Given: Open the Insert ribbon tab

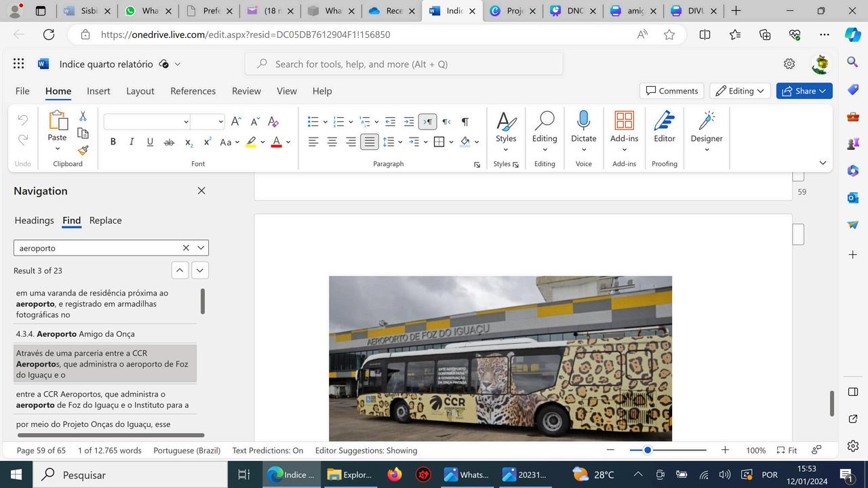Looking at the screenshot, I should [x=98, y=91].
